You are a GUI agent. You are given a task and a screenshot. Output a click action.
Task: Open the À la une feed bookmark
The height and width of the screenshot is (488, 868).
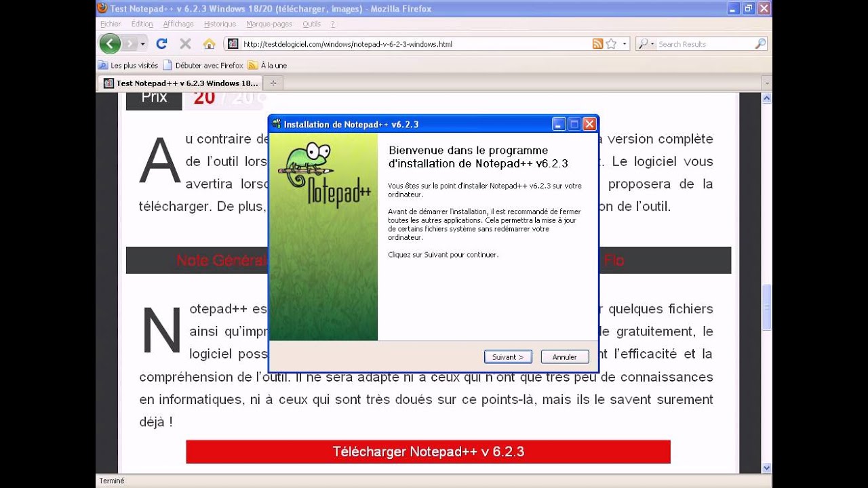coord(267,65)
